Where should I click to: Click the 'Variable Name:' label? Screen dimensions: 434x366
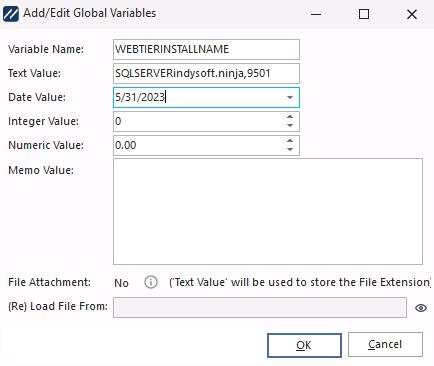(x=46, y=49)
